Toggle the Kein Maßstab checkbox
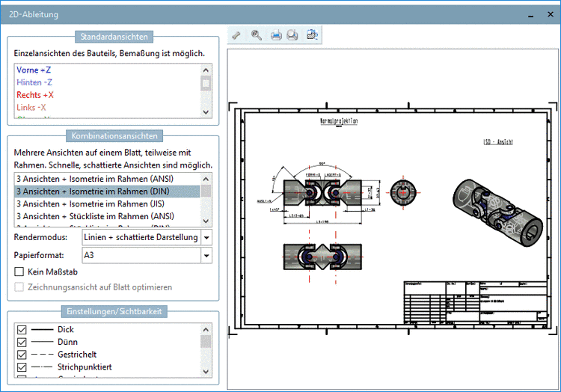Screen dimensions: 561x392 pos(19,272)
